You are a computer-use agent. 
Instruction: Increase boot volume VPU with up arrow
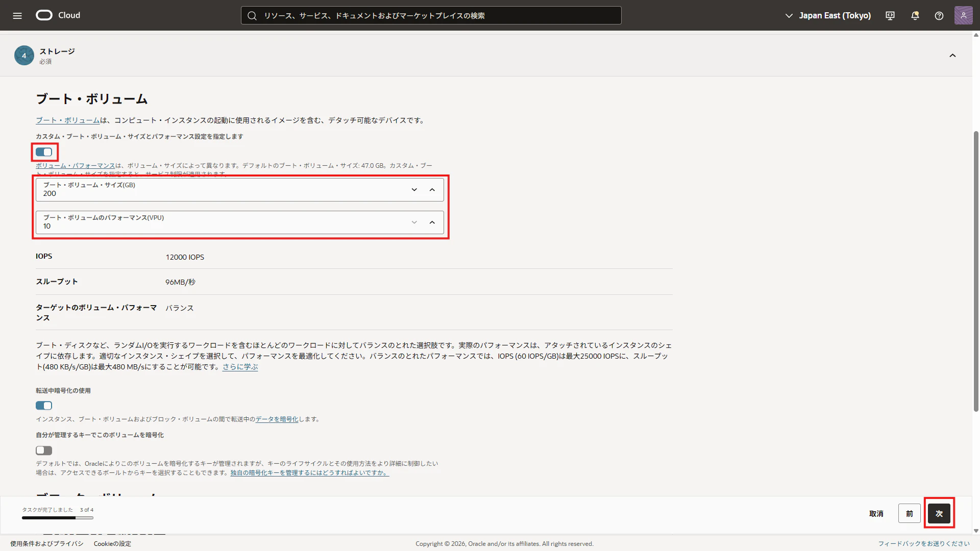tap(432, 222)
